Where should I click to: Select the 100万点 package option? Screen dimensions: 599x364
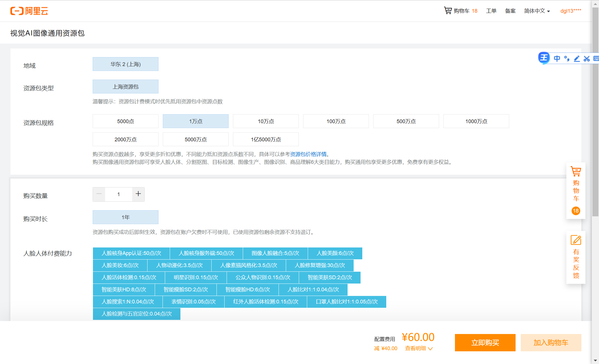(x=336, y=121)
